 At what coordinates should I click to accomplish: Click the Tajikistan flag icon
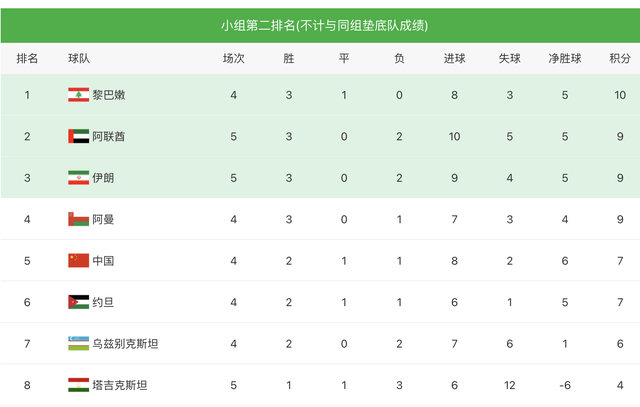tap(78, 385)
